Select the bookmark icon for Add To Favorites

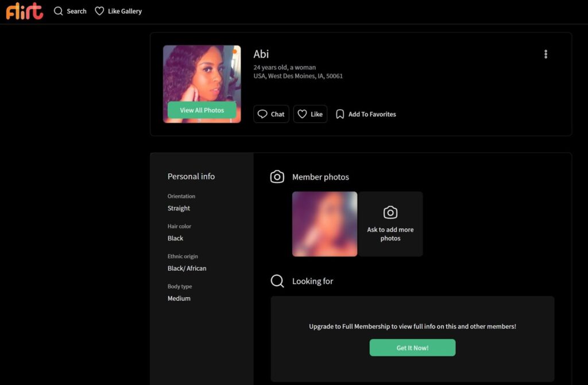[339, 114]
